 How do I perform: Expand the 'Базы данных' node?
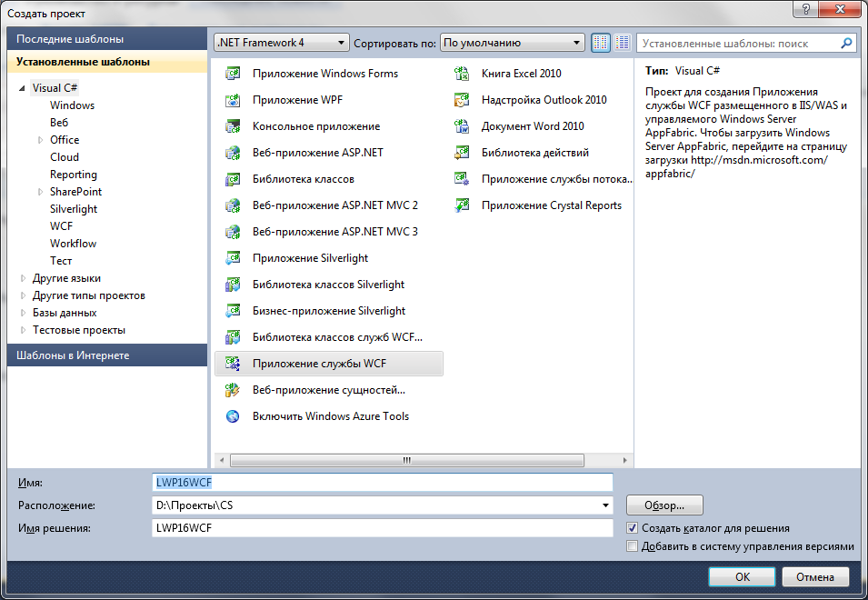coord(23,313)
